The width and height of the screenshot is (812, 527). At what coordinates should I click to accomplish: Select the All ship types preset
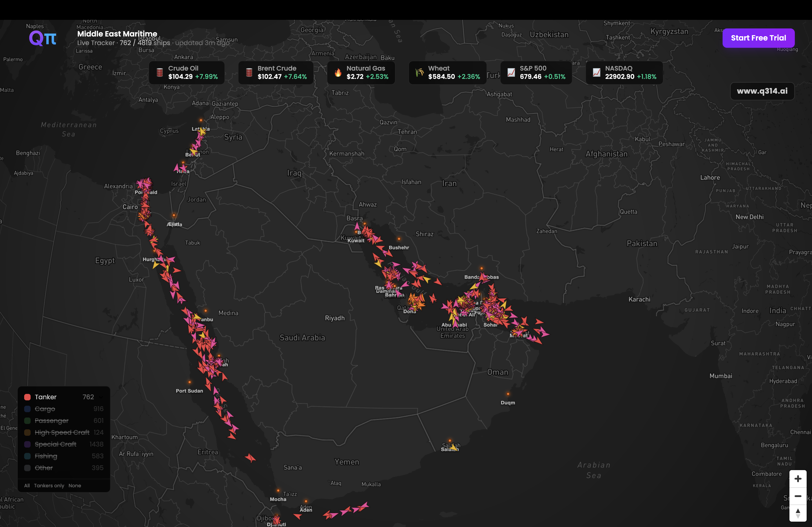coord(27,485)
